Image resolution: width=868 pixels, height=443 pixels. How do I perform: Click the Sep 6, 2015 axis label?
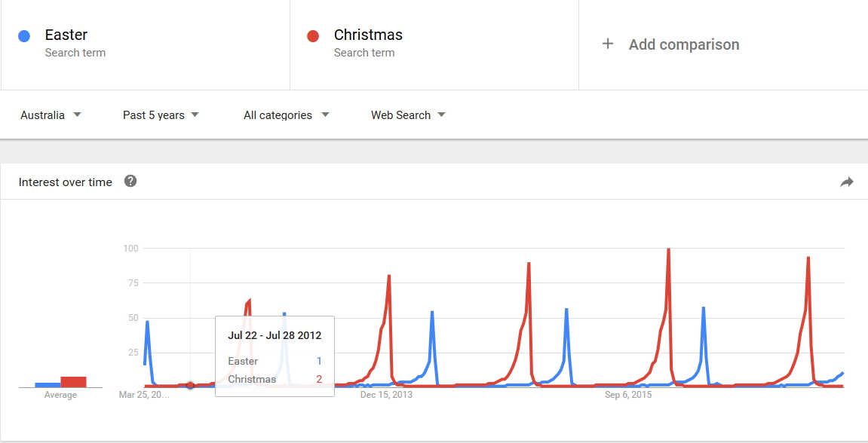coord(628,394)
